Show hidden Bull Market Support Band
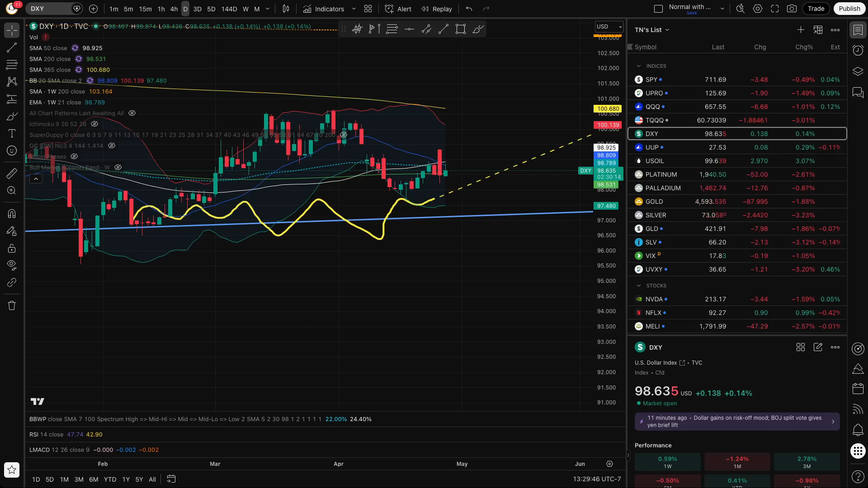This screenshot has height=488, width=868. click(118, 167)
